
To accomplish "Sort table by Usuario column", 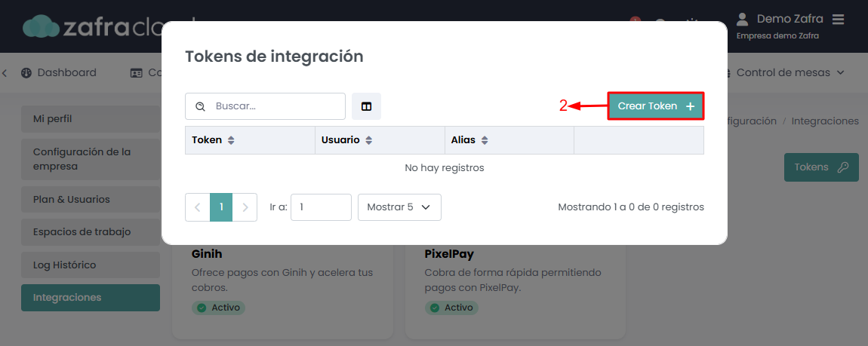I will click(x=369, y=140).
